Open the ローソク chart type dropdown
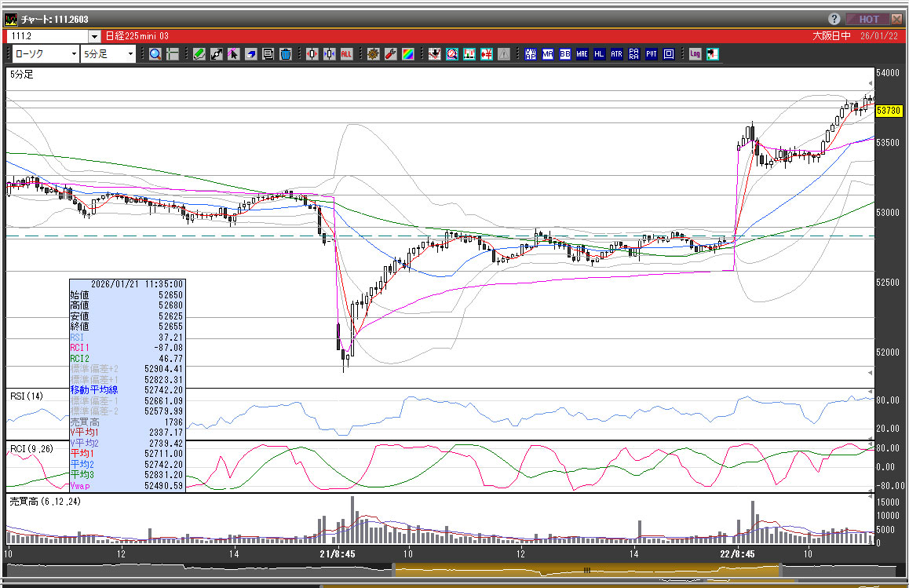The image size is (909, 588). coord(74,54)
